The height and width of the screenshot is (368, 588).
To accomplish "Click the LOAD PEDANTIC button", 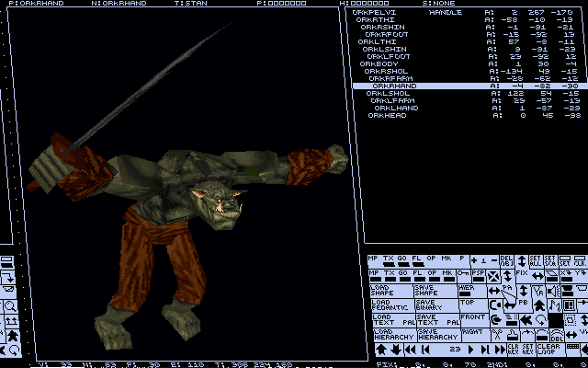I will click(x=393, y=305).
